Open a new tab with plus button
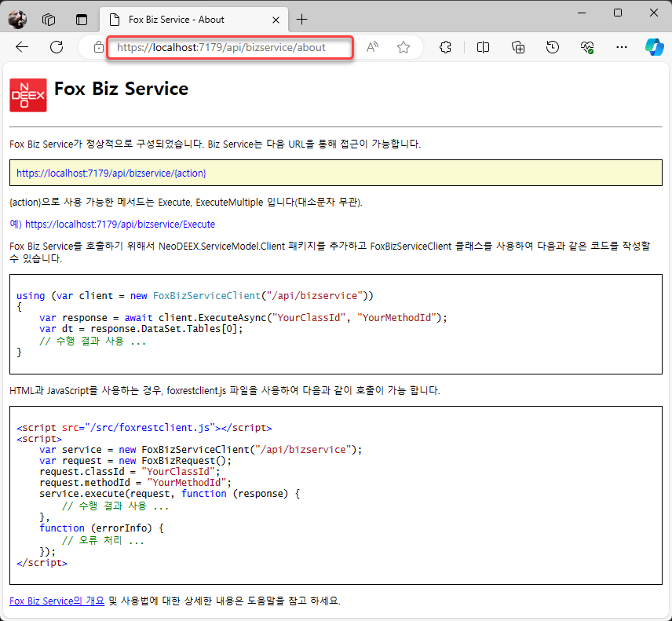672x621 pixels. (x=301, y=20)
